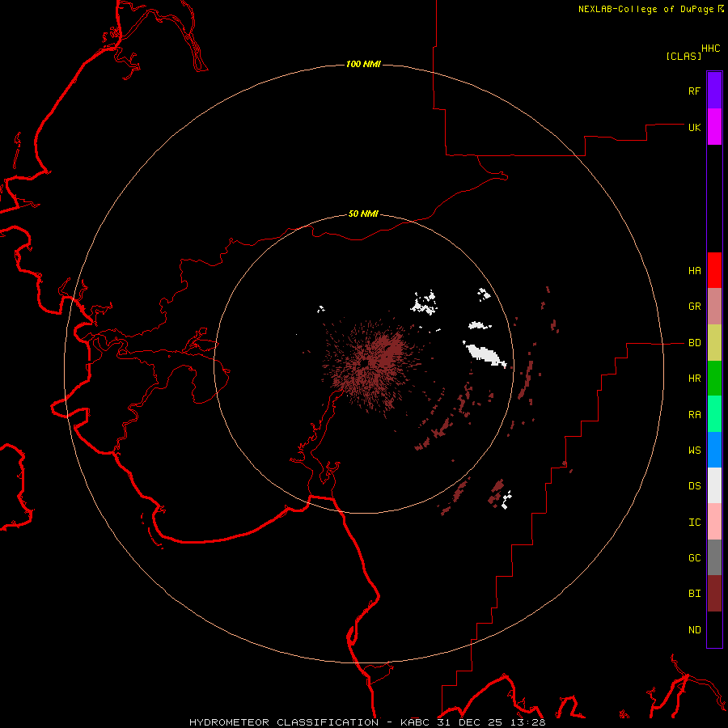Screen dimensions: 728x728
Task: Click the UK magenta legend swatch
Action: [x=714, y=127]
